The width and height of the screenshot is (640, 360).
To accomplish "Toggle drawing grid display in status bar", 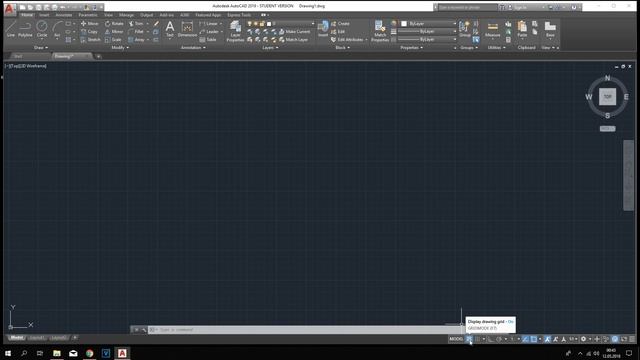I will (469, 339).
